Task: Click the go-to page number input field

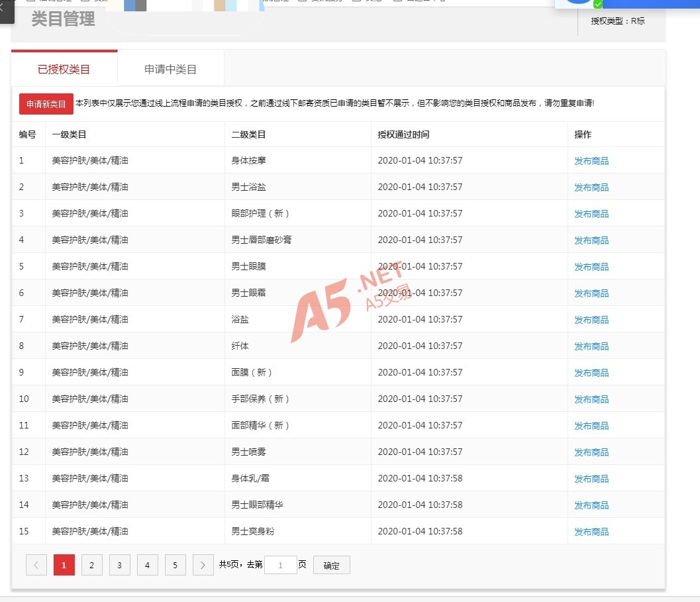Action: tap(280, 565)
